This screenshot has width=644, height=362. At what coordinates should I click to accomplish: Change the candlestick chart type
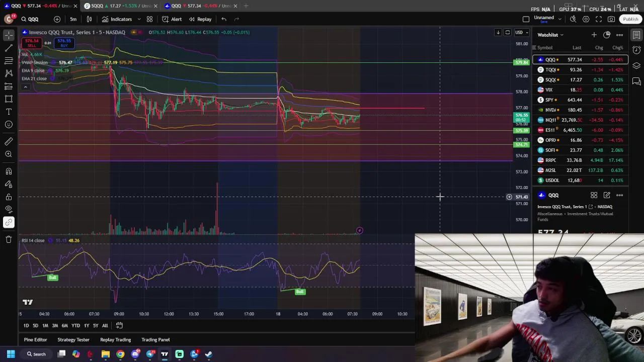(x=89, y=19)
